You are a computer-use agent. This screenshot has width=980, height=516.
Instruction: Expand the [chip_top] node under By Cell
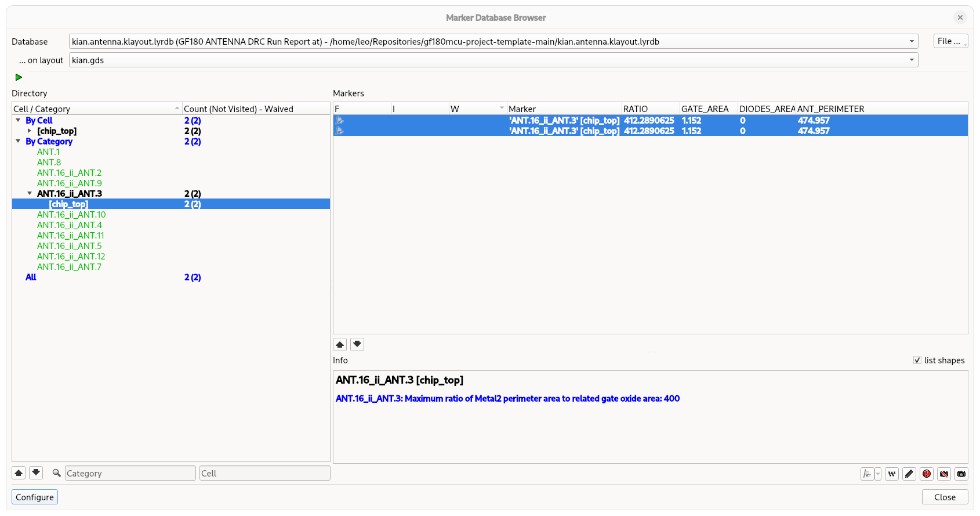(x=30, y=131)
